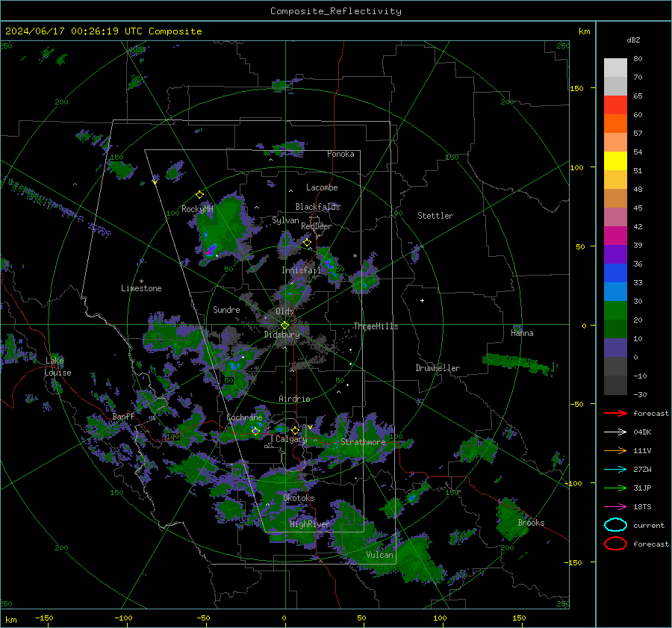Click the Ponoka label
The image size is (672, 628).
pyautogui.click(x=340, y=154)
